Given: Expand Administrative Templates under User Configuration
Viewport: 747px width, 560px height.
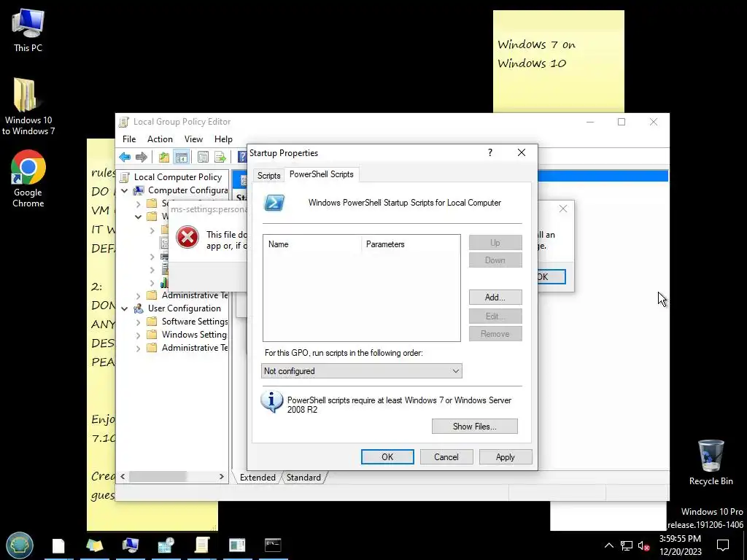Looking at the screenshot, I should [x=138, y=348].
